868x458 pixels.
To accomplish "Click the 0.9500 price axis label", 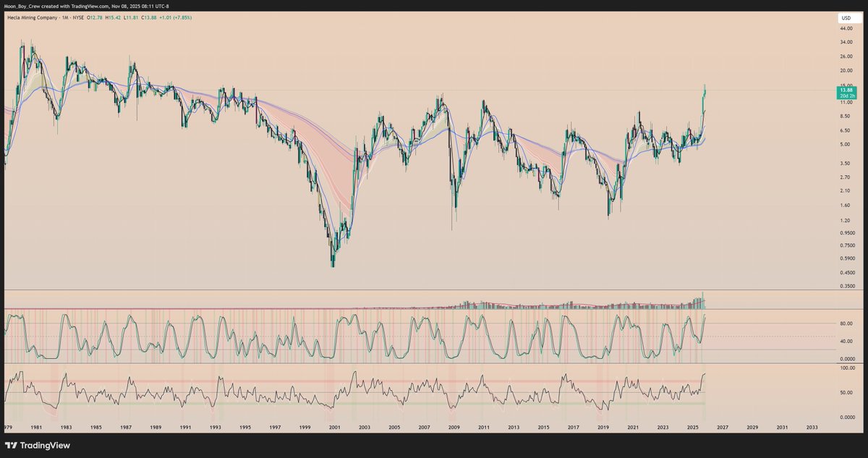I will tap(848, 232).
